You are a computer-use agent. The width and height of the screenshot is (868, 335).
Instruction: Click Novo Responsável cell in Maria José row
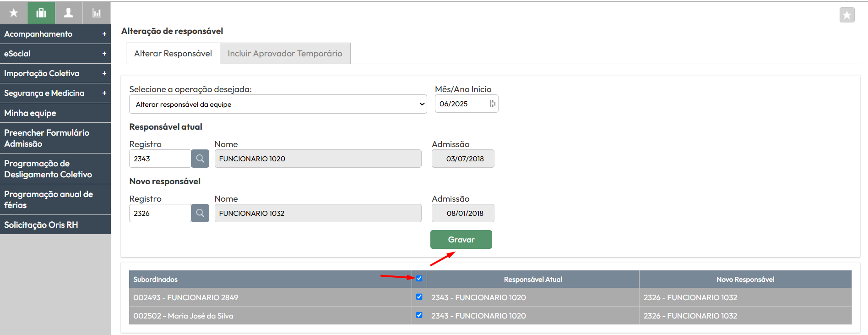(745, 316)
